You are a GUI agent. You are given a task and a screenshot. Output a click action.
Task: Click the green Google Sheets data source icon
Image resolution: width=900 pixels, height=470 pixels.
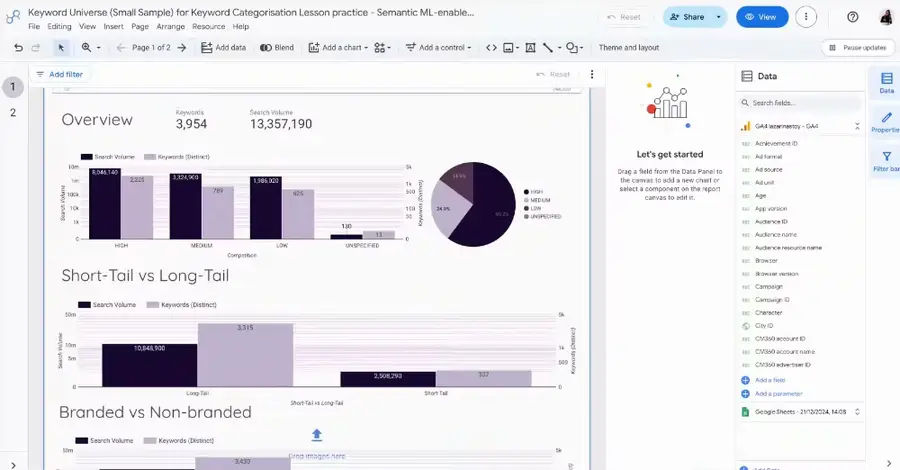point(745,411)
